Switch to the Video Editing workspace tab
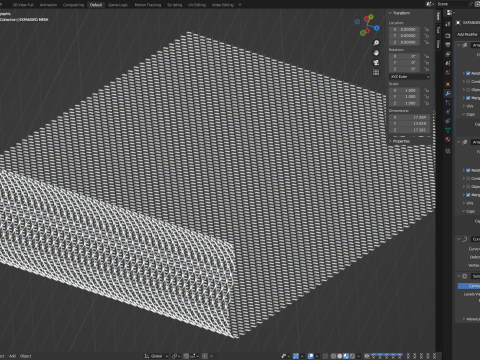Screen dimensions: 480x360 223,5
